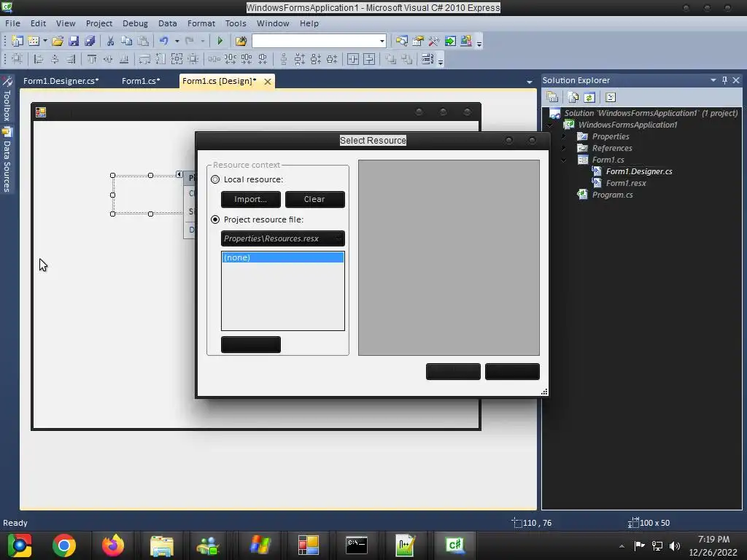Open Chrome from the taskbar
Image resolution: width=747 pixels, height=560 pixels.
tap(64, 545)
